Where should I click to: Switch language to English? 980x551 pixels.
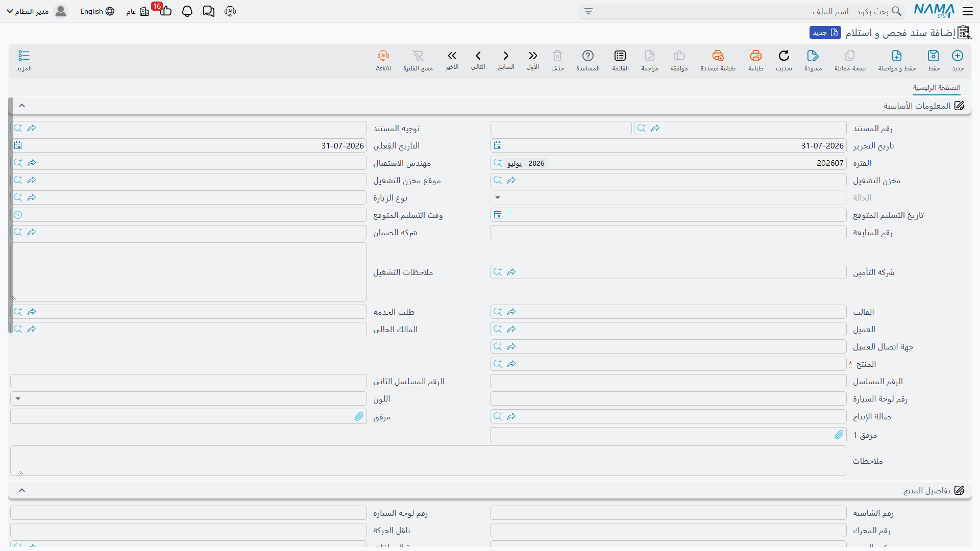point(97,11)
